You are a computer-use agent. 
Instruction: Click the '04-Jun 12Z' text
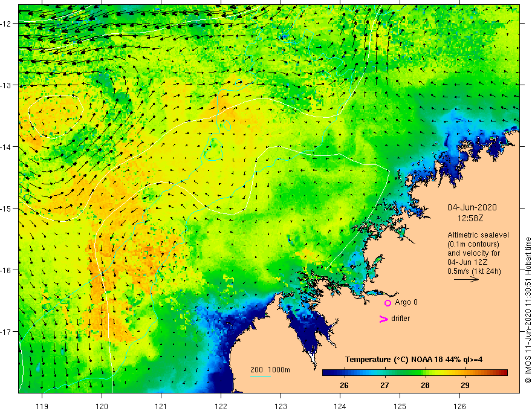point(467,262)
